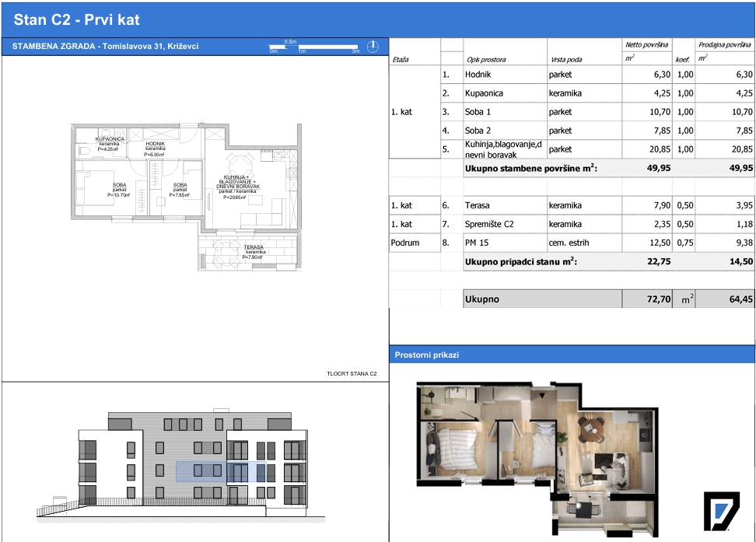Click the 0m to 3m scale bar
Viewport: 756px width, 542px height.
(x=314, y=47)
